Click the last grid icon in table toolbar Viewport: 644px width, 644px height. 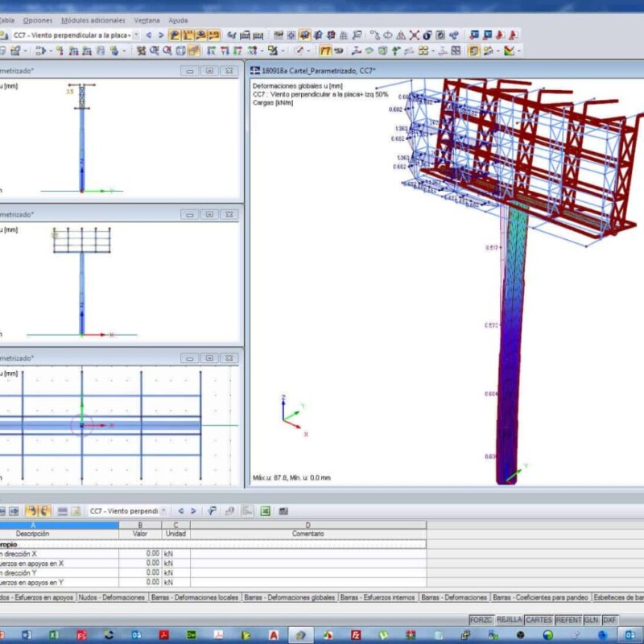pyautogui.click(x=283, y=511)
